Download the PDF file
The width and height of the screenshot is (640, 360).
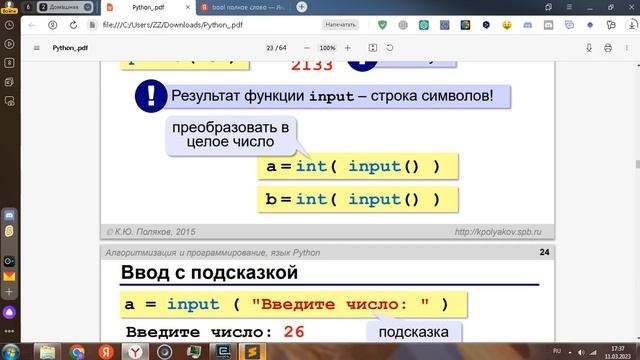click(589, 48)
